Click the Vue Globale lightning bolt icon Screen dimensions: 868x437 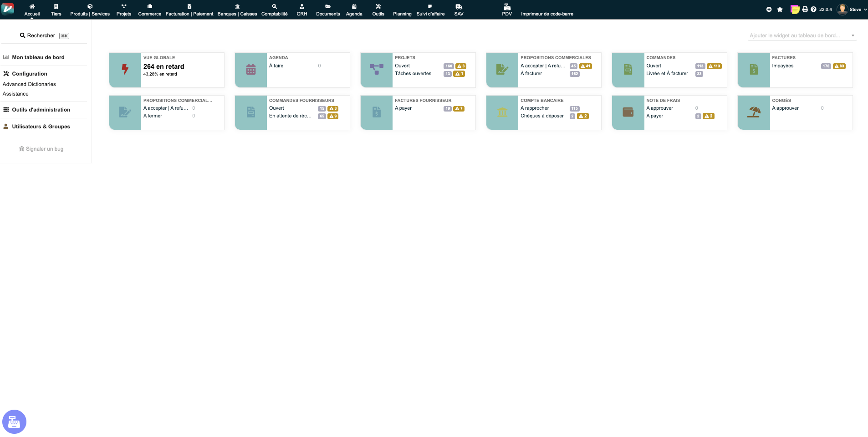pos(125,70)
